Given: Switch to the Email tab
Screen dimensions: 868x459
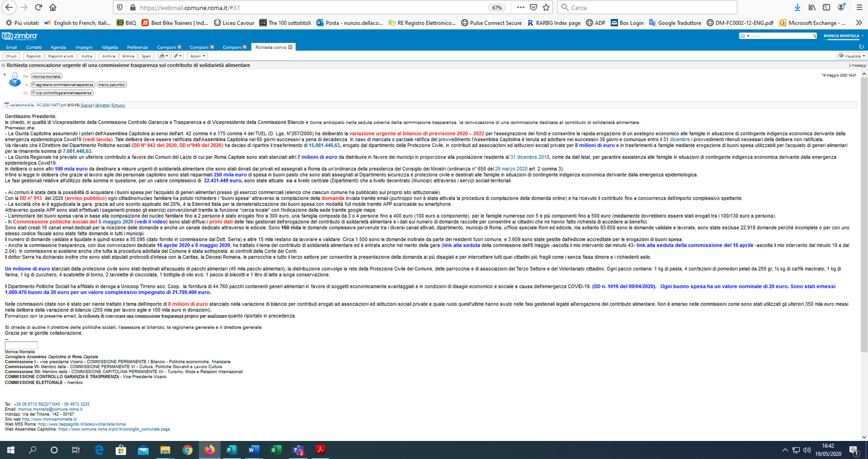Looking at the screenshot, I should tap(11, 47).
